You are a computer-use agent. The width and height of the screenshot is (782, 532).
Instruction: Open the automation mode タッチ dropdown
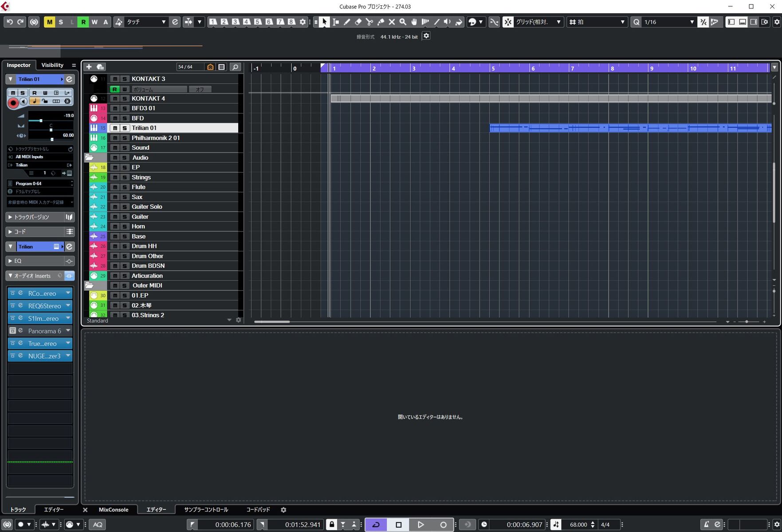[145, 22]
